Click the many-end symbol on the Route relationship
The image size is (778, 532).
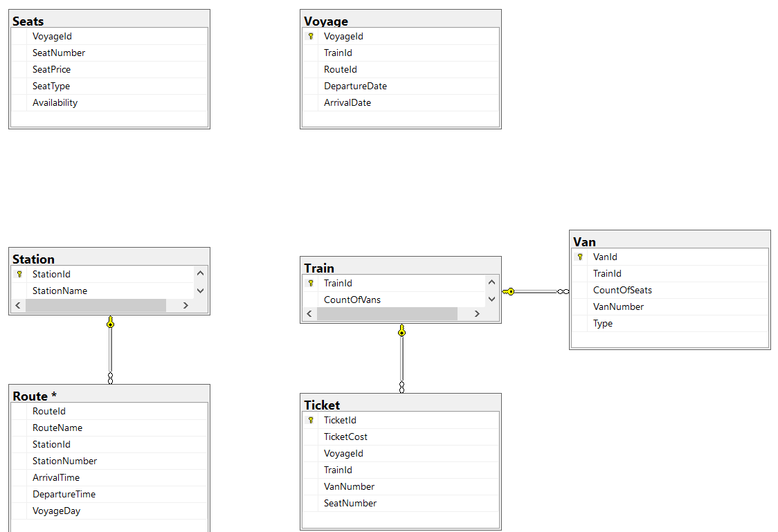[109, 379]
